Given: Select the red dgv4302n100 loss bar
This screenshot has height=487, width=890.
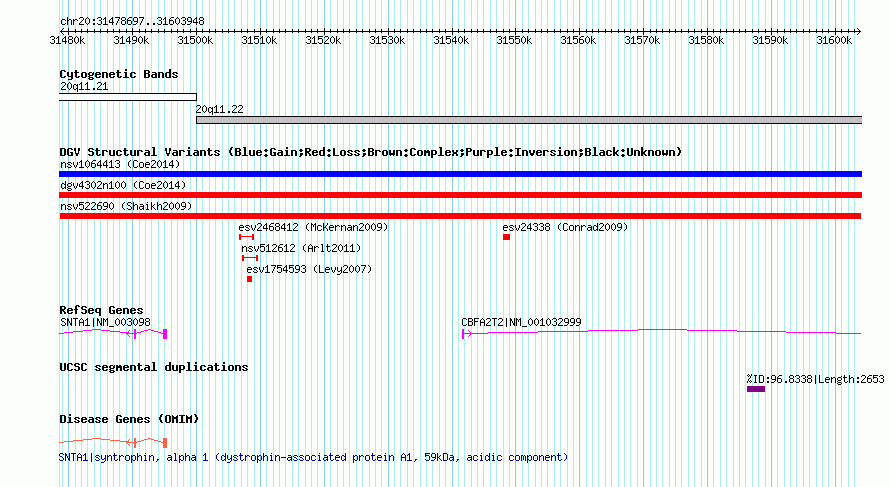Looking at the screenshot, I should [x=460, y=195].
